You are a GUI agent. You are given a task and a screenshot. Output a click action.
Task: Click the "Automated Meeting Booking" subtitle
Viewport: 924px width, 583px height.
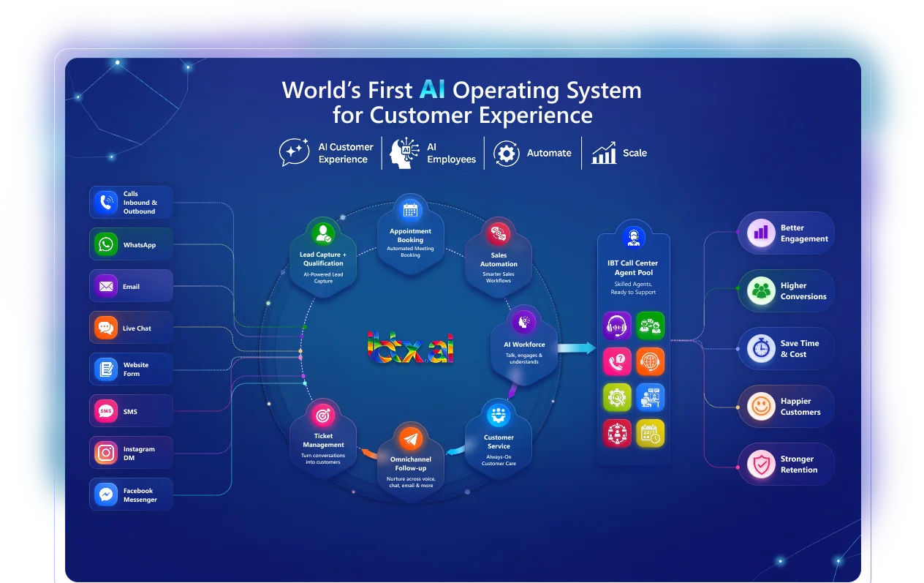click(x=410, y=252)
